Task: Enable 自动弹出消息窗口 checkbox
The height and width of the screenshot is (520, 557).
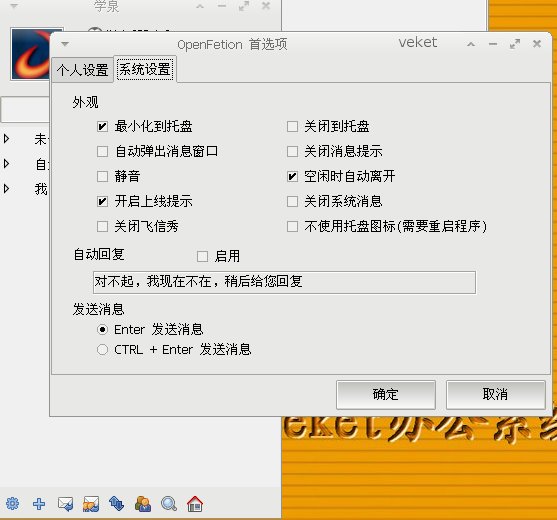Action: coord(102,152)
